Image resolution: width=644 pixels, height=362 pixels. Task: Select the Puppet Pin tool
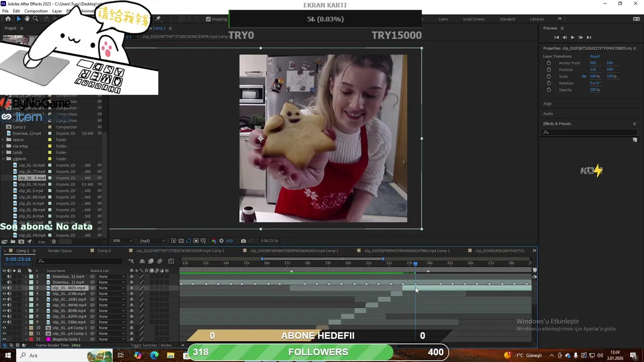[x=158, y=19]
